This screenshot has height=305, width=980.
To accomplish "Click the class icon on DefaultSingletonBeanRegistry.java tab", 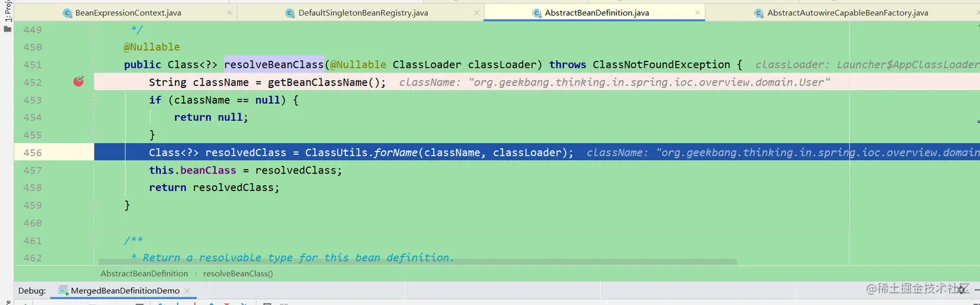I will (290, 13).
